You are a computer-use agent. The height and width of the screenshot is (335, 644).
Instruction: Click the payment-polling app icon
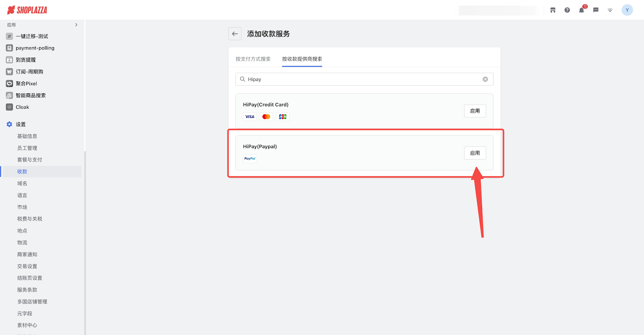tap(9, 48)
